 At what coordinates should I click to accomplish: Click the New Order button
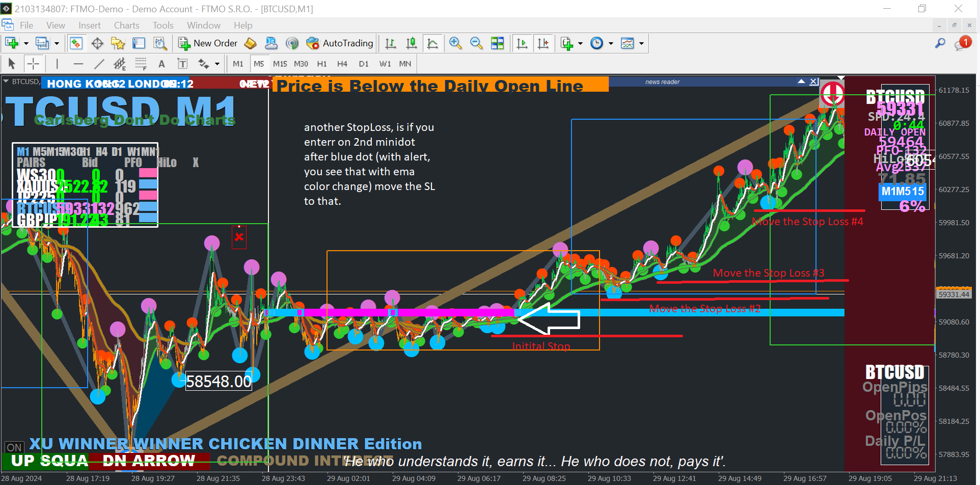(208, 43)
